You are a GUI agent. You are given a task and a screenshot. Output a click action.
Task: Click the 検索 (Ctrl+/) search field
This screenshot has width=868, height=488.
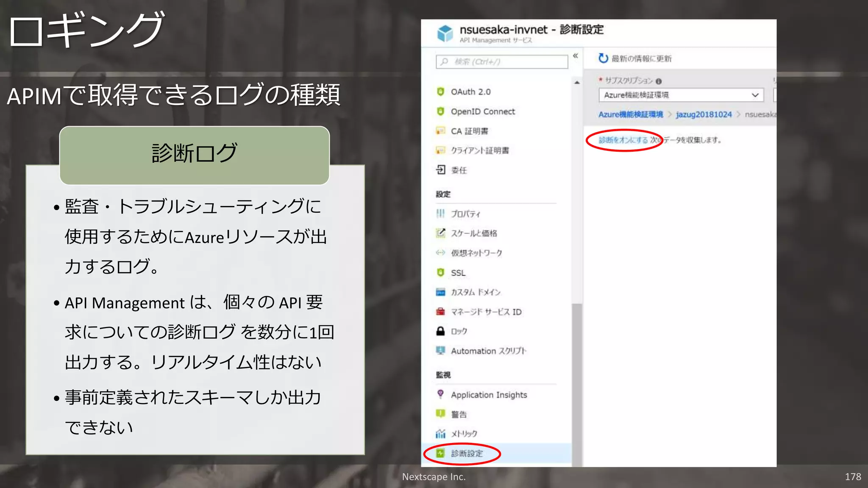pyautogui.click(x=502, y=62)
